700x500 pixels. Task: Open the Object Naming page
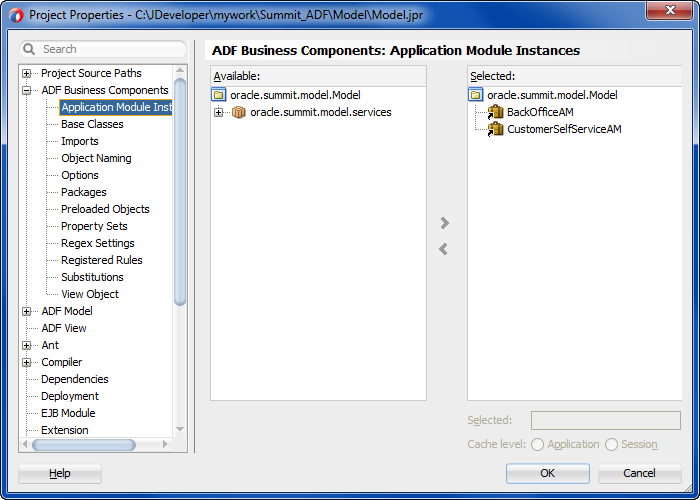point(96,158)
